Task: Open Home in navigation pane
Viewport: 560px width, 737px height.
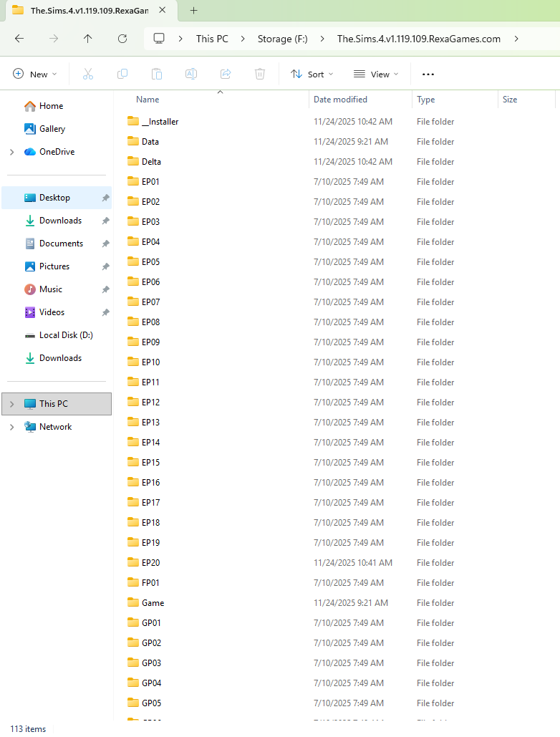Action: 52,106
